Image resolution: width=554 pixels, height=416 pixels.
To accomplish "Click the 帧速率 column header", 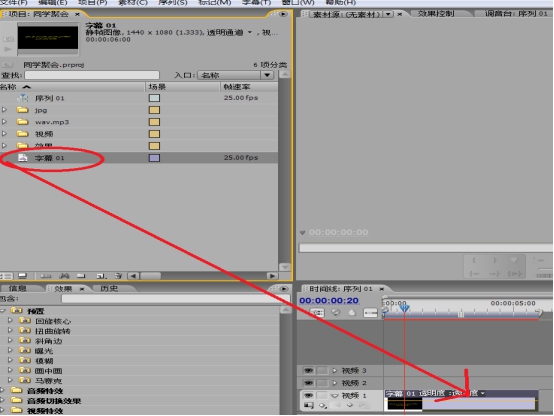I will 249,87.
